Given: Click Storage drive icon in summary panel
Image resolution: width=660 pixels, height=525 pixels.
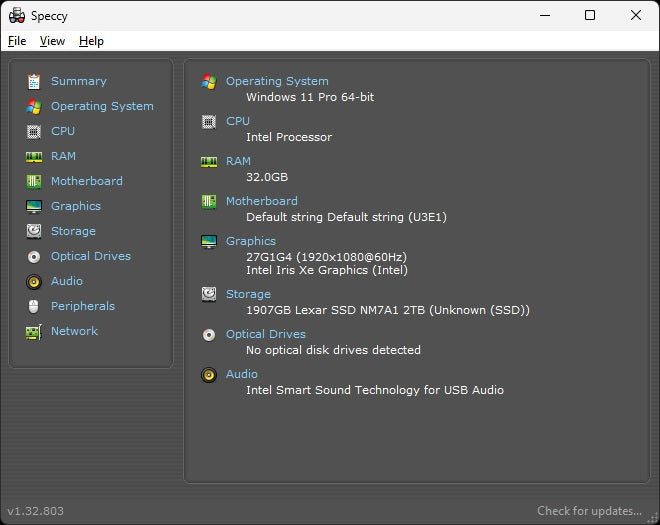Looking at the screenshot, I should (209, 294).
